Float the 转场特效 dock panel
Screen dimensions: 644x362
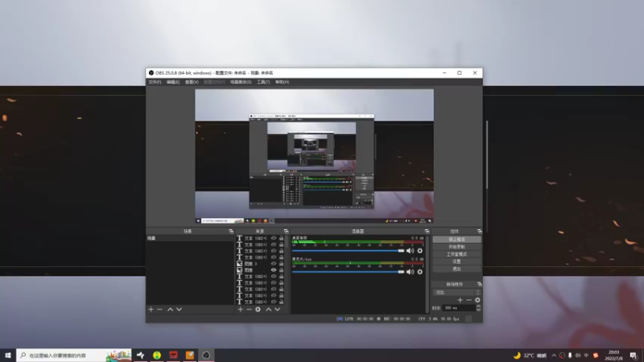click(479, 284)
